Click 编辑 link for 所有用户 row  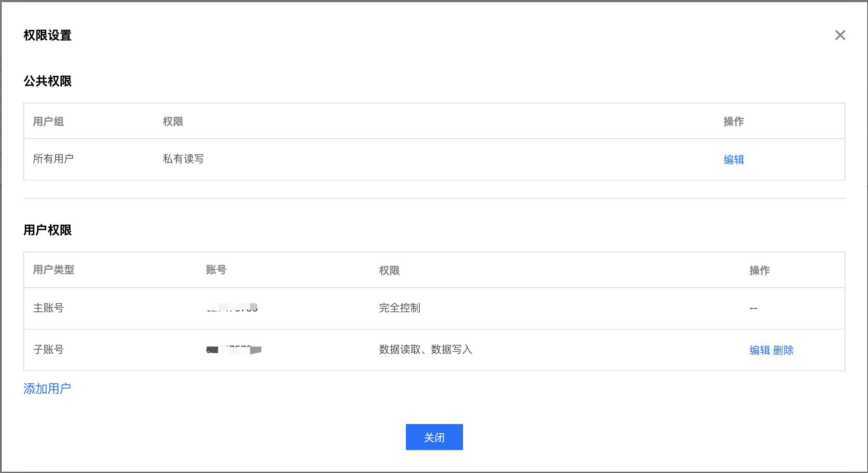(x=733, y=159)
